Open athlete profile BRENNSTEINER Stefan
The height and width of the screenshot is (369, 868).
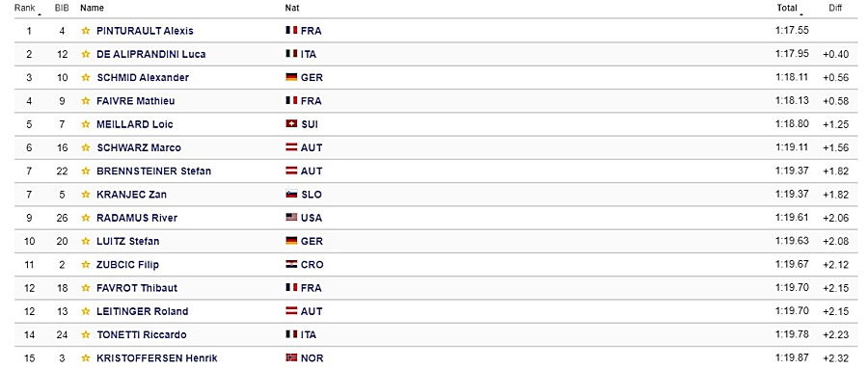pyautogui.click(x=153, y=171)
